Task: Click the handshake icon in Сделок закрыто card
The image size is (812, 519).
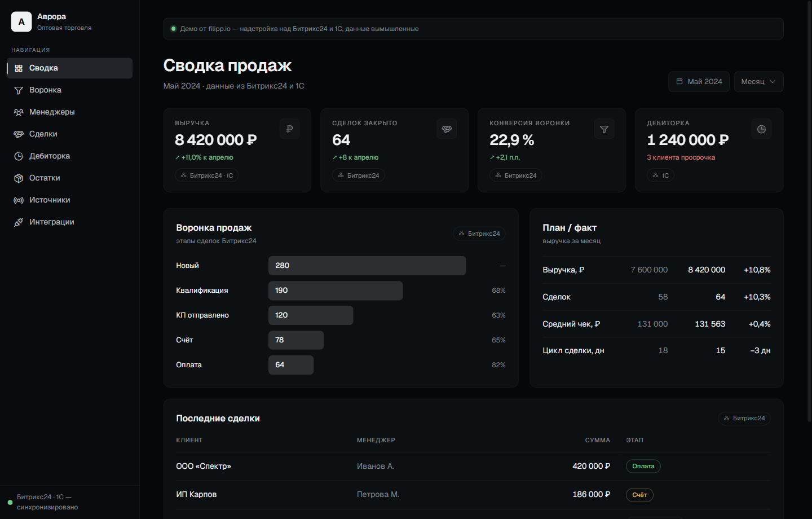Action: (447, 129)
